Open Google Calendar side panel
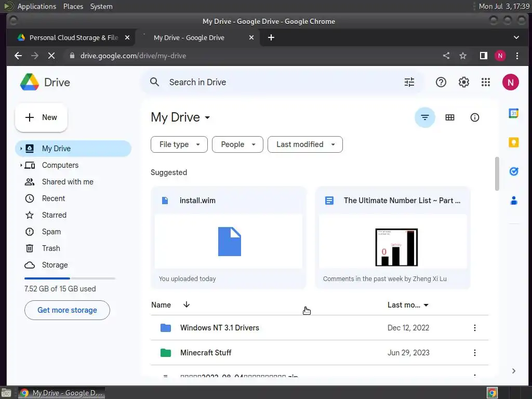This screenshot has height=399, width=532. [x=513, y=113]
